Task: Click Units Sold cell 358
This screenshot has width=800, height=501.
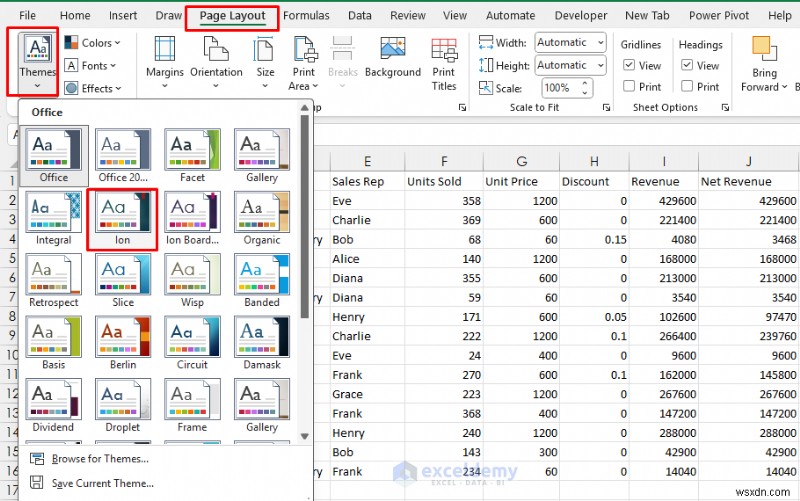Action: point(444,201)
